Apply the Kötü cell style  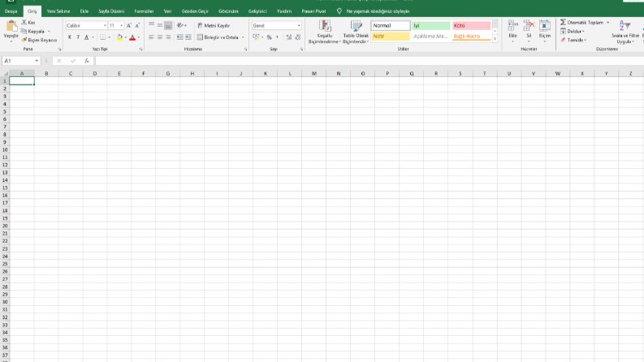[x=472, y=25]
